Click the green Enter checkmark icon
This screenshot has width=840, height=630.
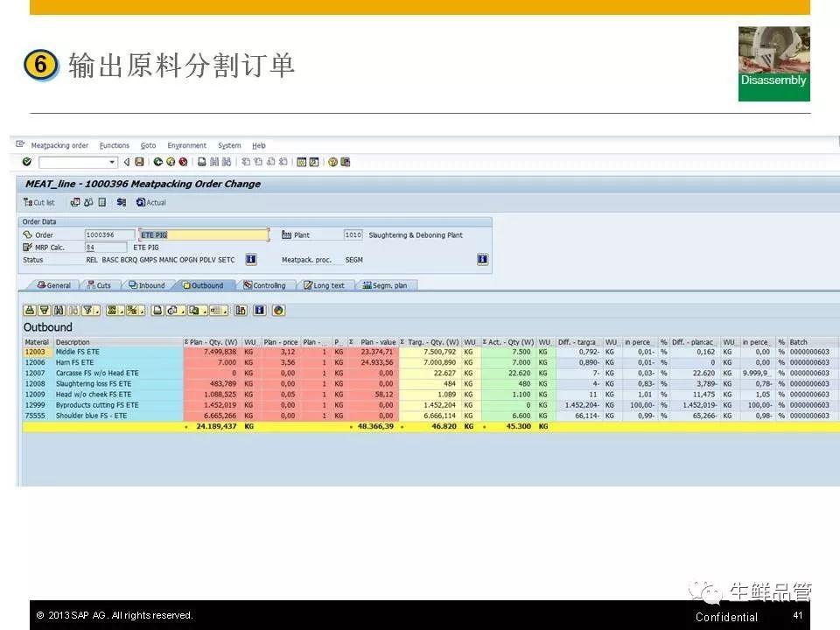[27, 162]
